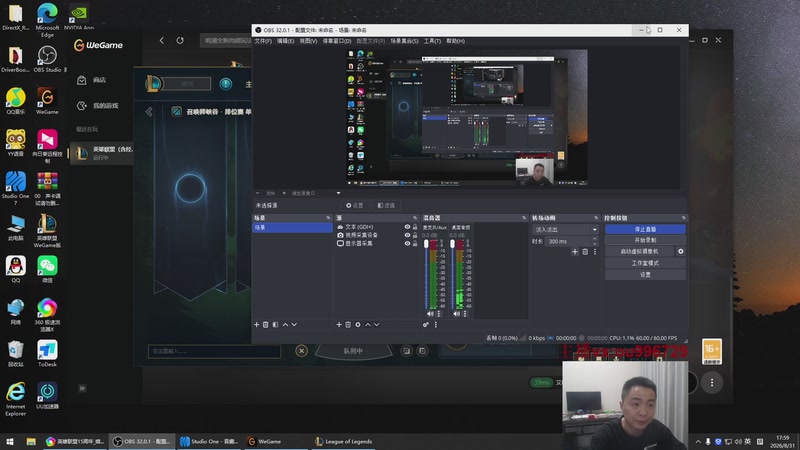The image size is (800, 450).
Task: Click the 开始录制 button
Action: point(645,240)
